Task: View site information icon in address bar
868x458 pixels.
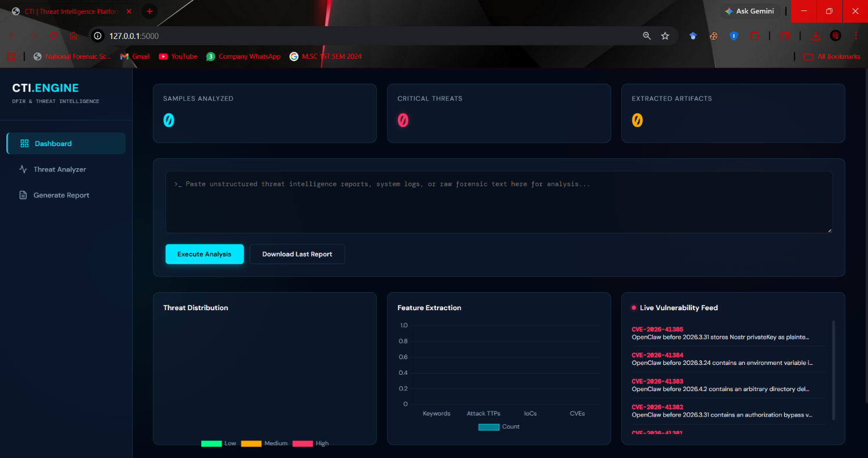Action: (98, 36)
